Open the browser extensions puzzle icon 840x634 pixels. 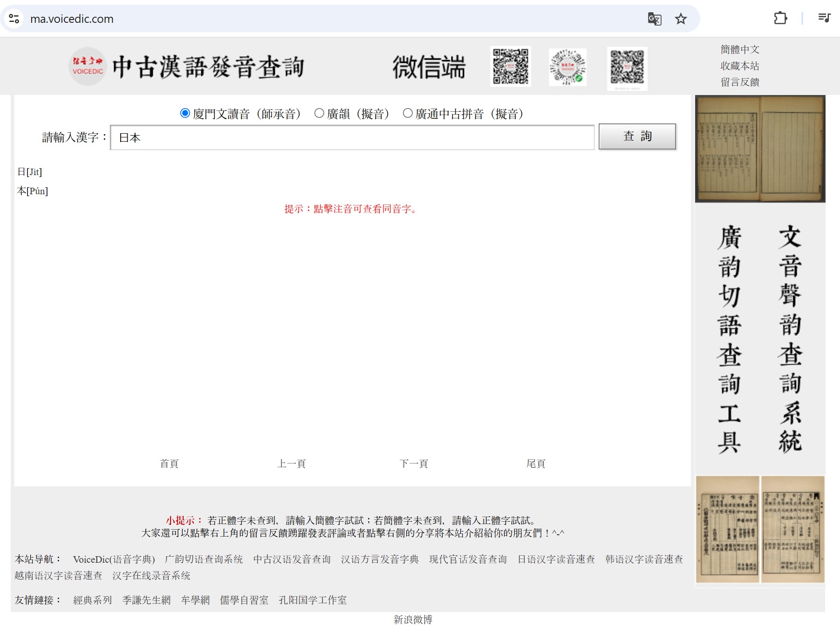780,18
